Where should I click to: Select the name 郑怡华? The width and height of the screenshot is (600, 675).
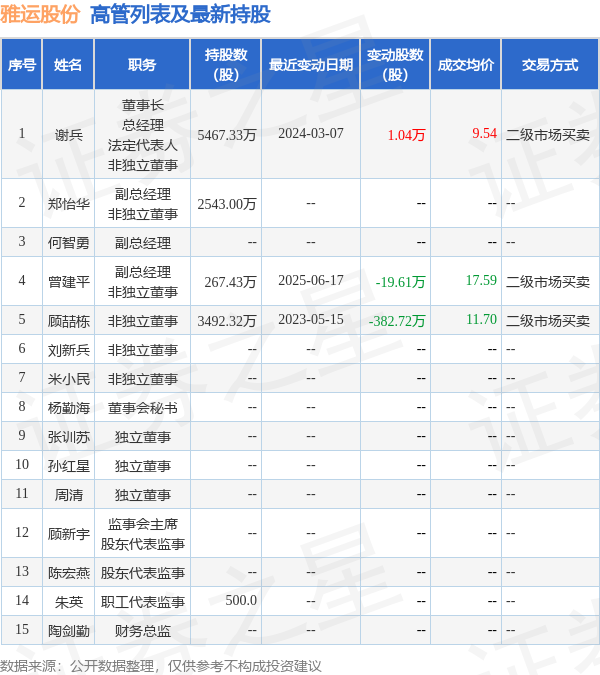[x=68, y=204]
